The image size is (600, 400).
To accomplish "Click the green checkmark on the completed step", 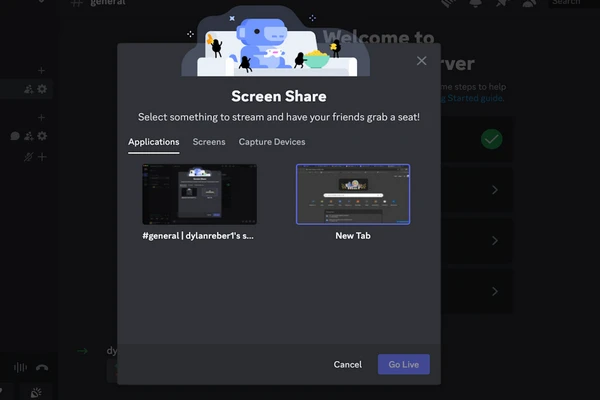I will pyautogui.click(x=491, y=139).
